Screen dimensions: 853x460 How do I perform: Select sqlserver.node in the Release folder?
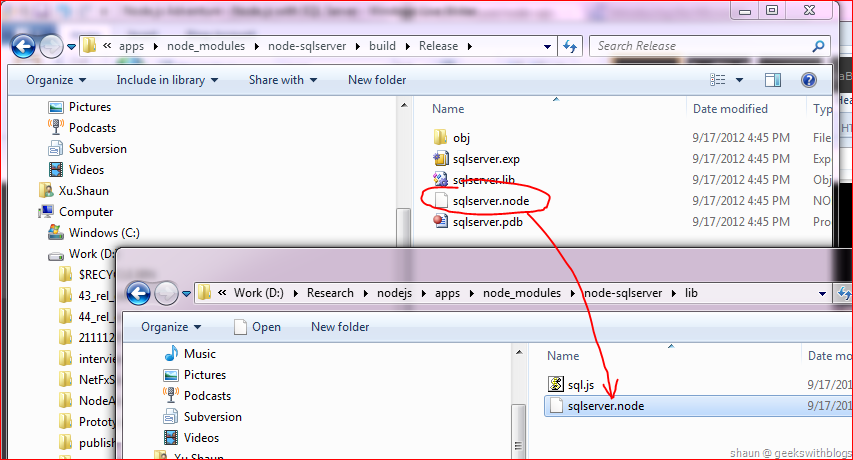tap(482, 201)
